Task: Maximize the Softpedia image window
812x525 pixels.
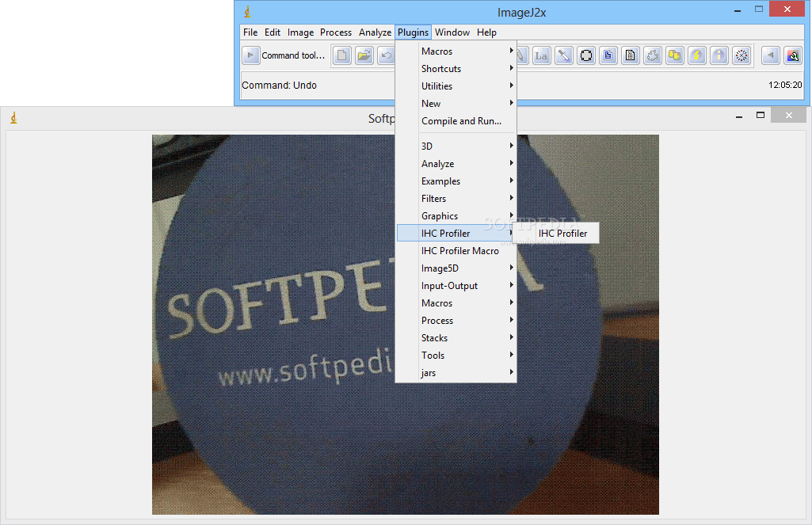Action: tap(761, 116)
